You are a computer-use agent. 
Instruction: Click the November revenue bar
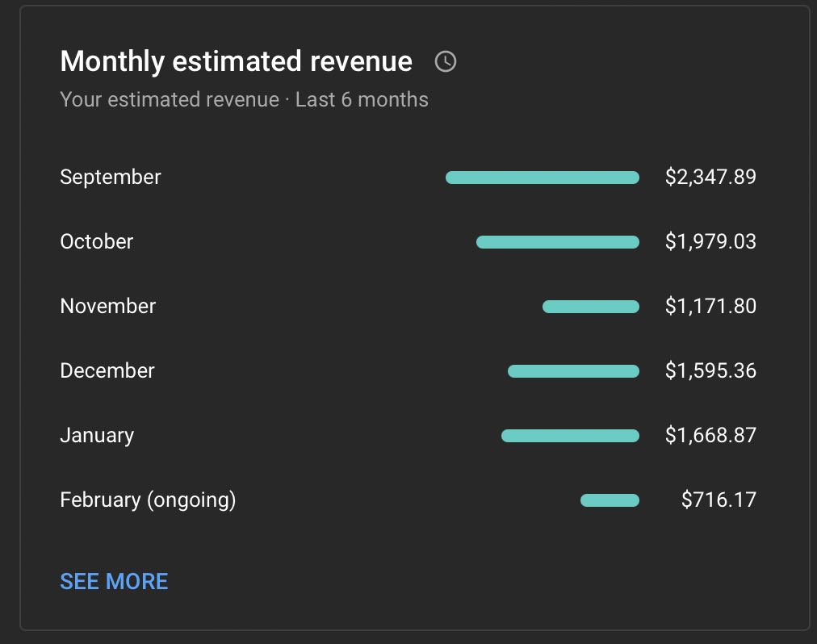[x=591, y=307]
